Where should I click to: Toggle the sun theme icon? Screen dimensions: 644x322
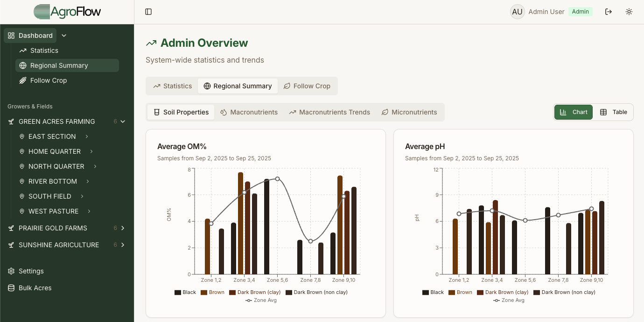pyautogui.click(x=629, y=12)
